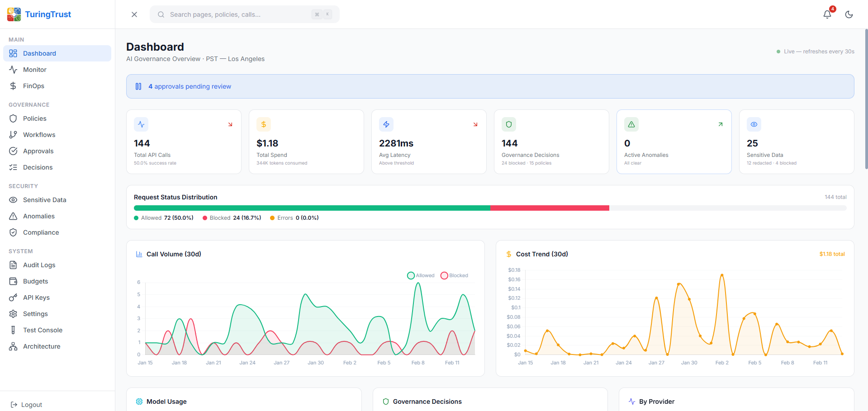868x411 pixels.
Task: Click the Governance Decisions shield icon
Action: 508,124
